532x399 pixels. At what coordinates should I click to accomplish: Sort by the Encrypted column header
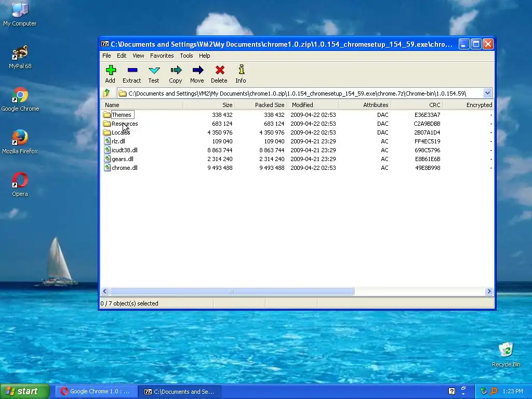tap(468, 105)
